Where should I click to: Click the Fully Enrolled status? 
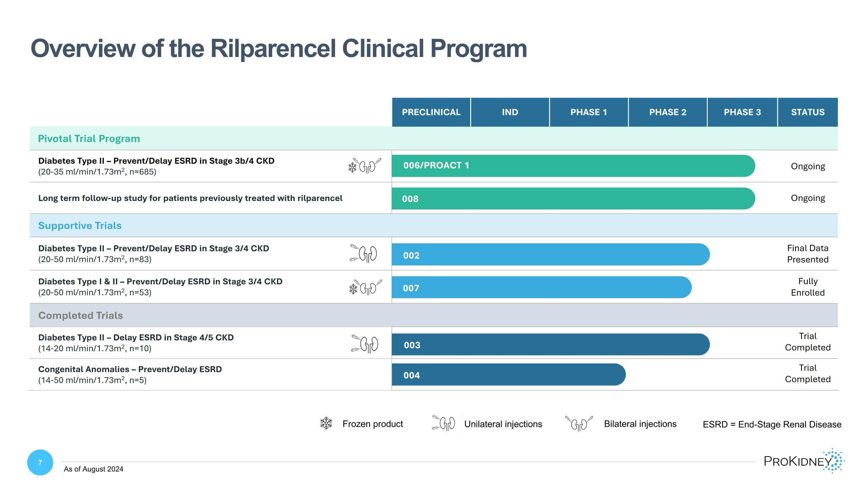(808, 287)
